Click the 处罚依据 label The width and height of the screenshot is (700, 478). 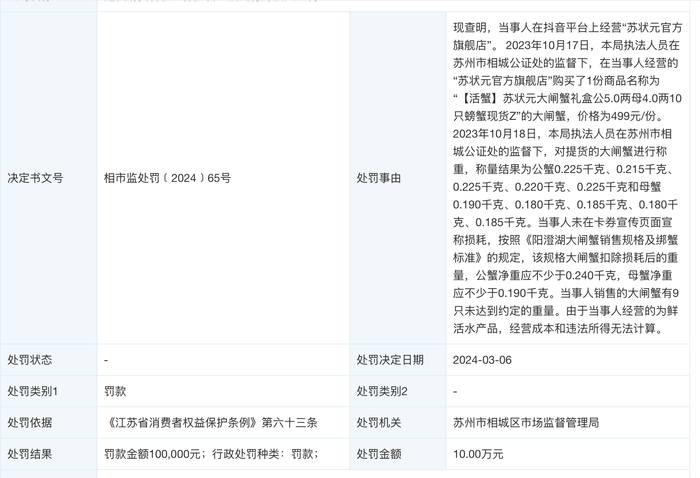(30, 423)
